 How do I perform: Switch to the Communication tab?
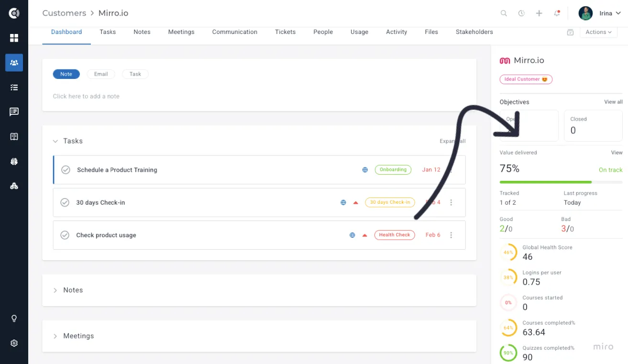tap(235, 32)
